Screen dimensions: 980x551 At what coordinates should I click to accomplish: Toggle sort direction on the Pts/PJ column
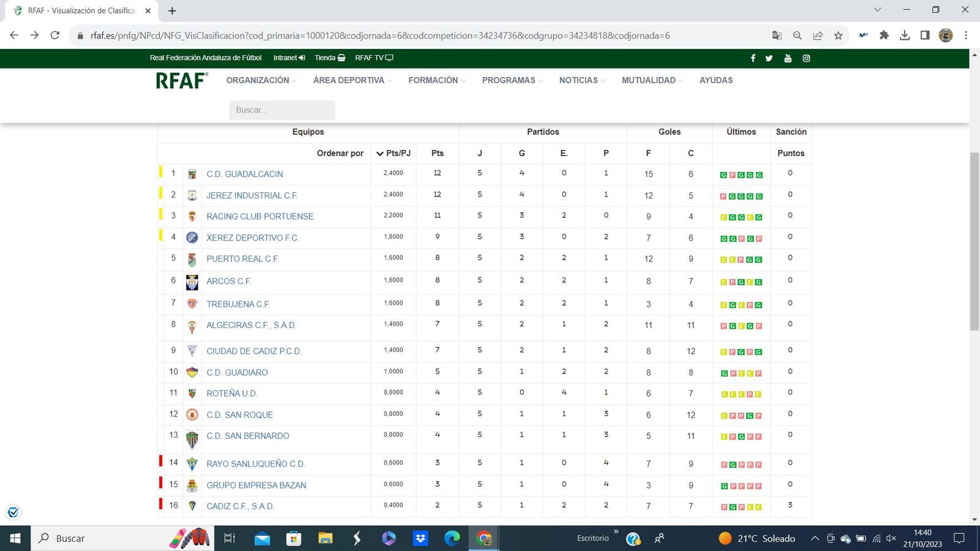[x=380, y=154]
